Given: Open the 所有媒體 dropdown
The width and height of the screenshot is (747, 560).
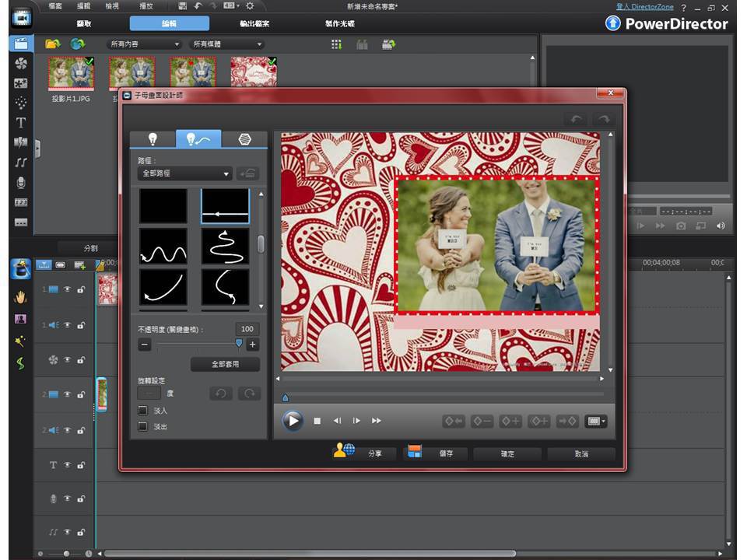Looking at the screenshot, I should click(x=226, y=44).
